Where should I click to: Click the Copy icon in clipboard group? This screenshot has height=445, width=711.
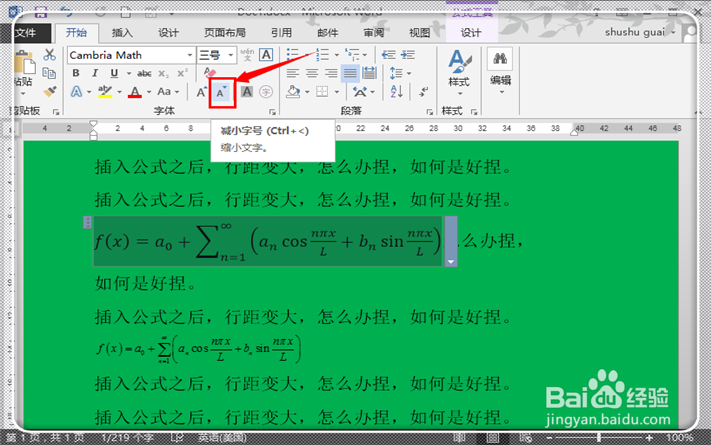(49, 73)
